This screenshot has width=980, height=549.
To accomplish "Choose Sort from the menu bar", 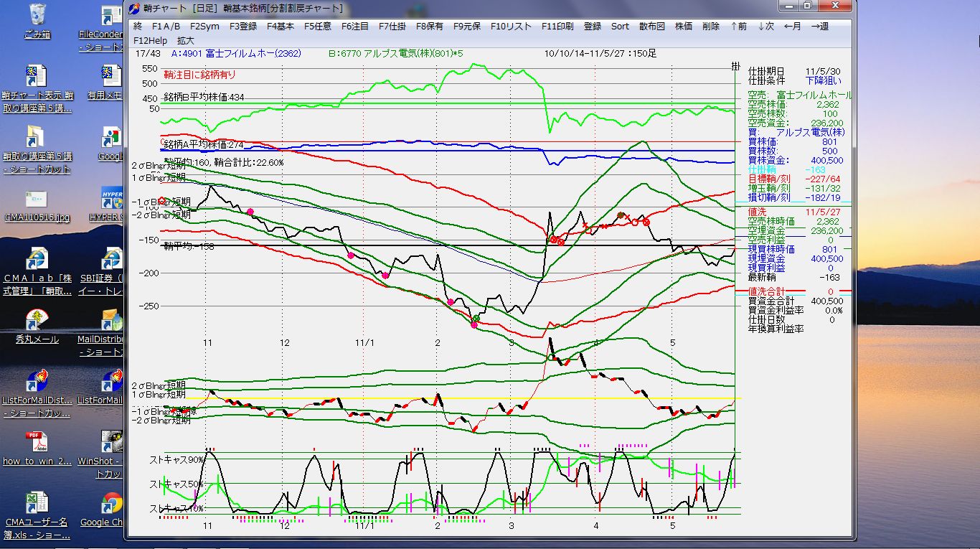I will pos(620,26).
